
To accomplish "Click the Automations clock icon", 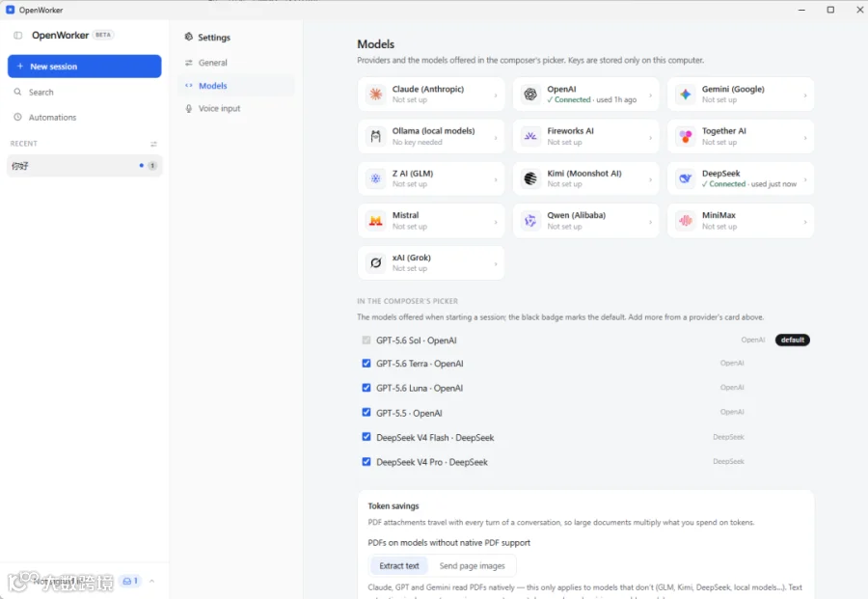I will pos(17,117).
